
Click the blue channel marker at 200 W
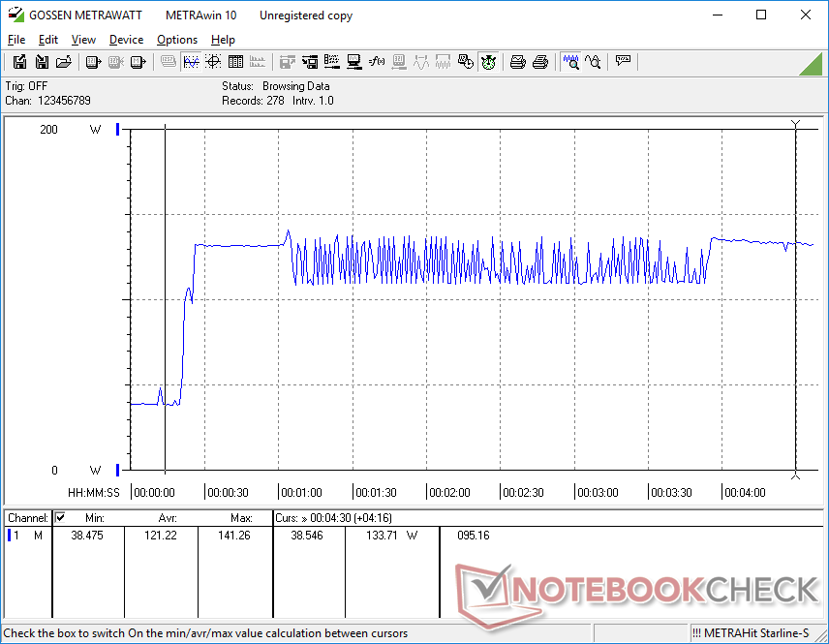click(118, 129)
